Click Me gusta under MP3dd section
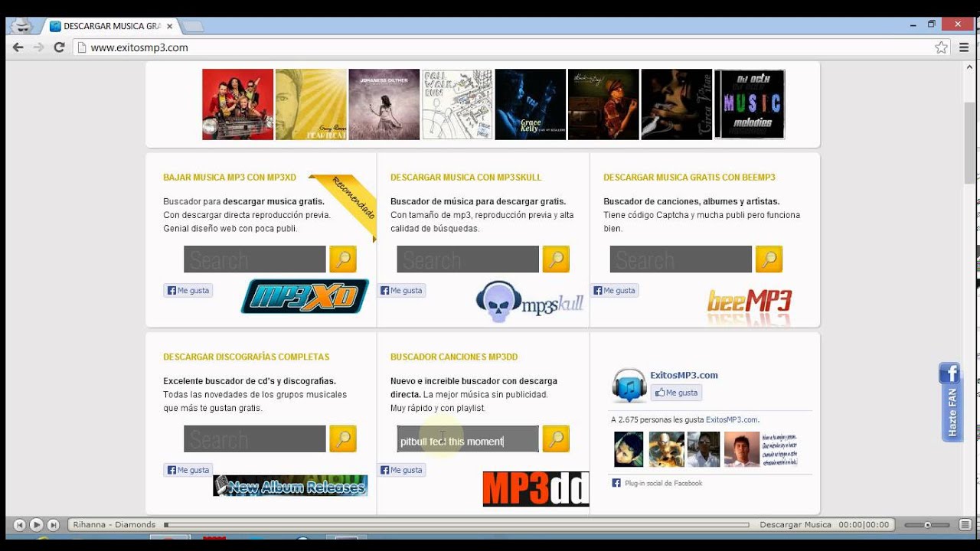The image size is (980, 551). tap(401, 470)
